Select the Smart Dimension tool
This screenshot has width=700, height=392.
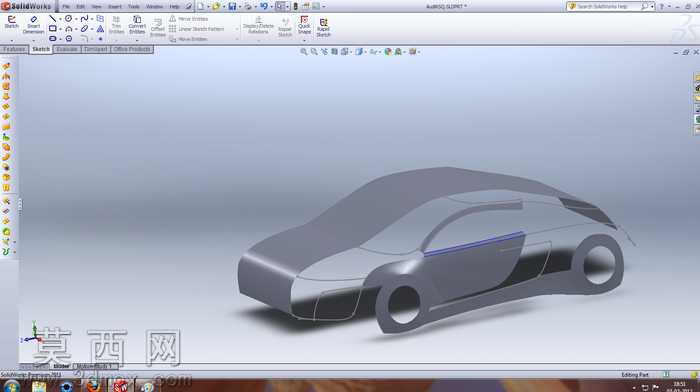33,25
